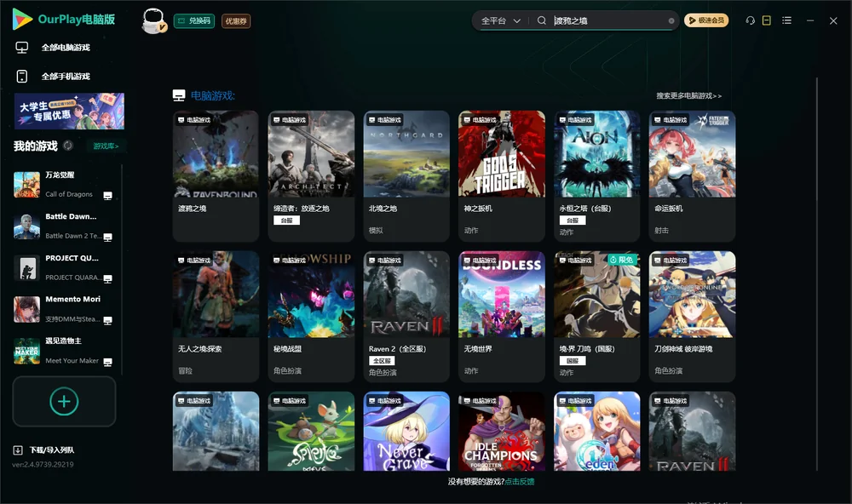The width and height of the screenshot is (852, 504).
Task: Click the 优惠券 coupon button
Action: coord(236,20)
